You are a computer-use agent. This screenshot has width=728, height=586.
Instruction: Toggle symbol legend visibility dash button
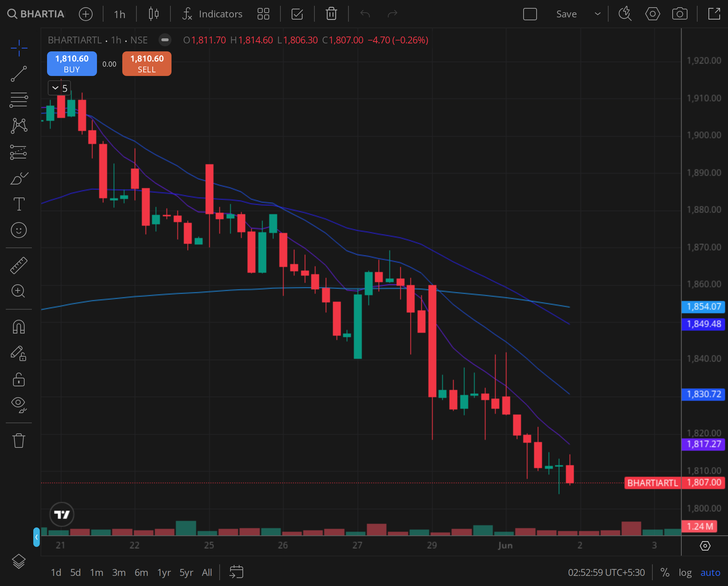165,40
